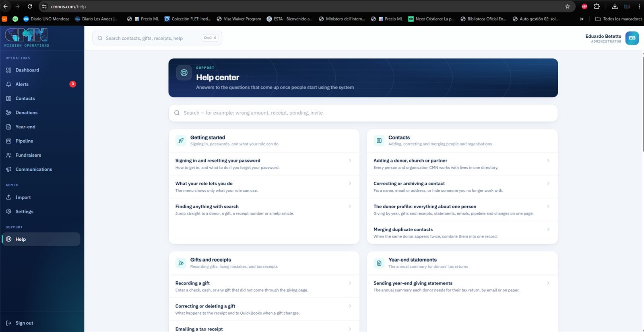644x332 pixels.
Task: Open 'Emailing a tax receipt' article
Action: coord(264,327)
